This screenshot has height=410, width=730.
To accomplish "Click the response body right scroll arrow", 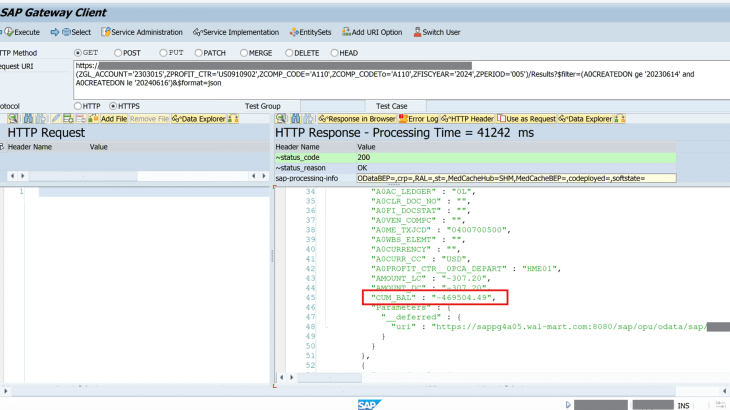I will point(291,377).
